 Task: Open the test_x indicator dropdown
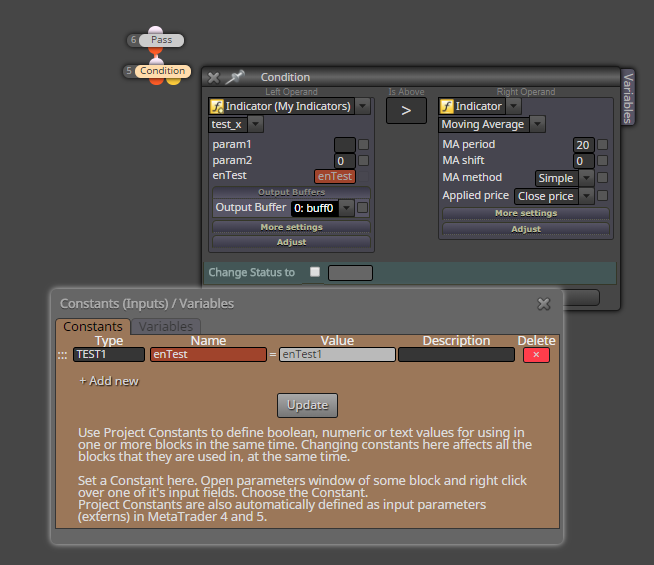[256, 124]
